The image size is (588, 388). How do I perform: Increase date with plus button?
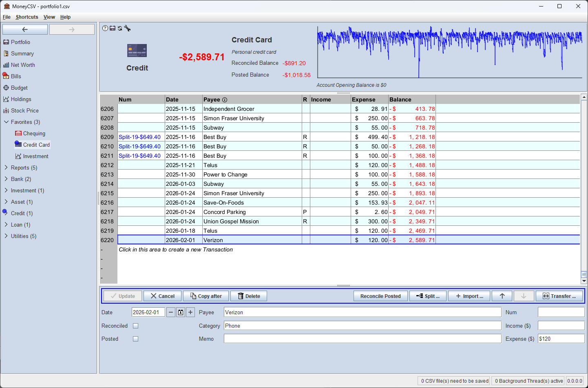click(190, 313)
